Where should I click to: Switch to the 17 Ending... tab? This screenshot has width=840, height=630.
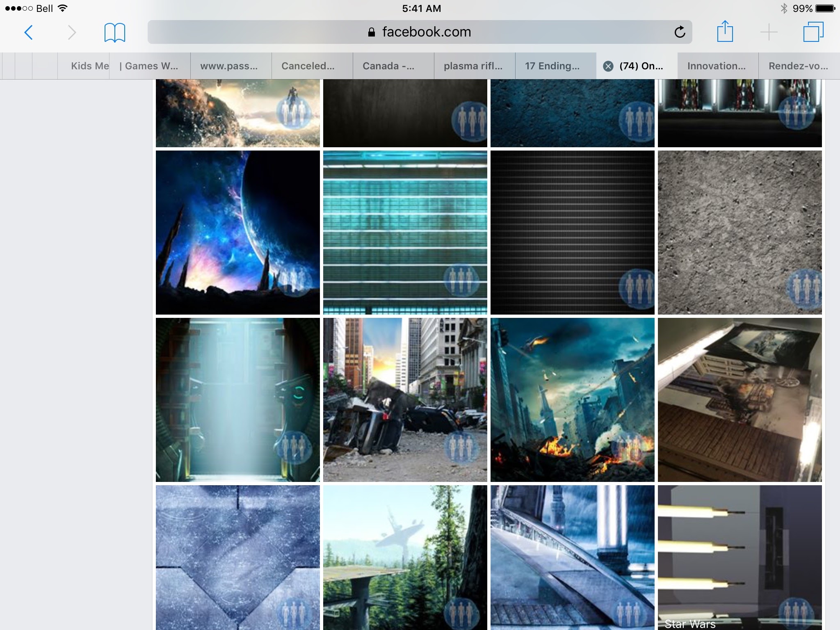tap(556, 66)
